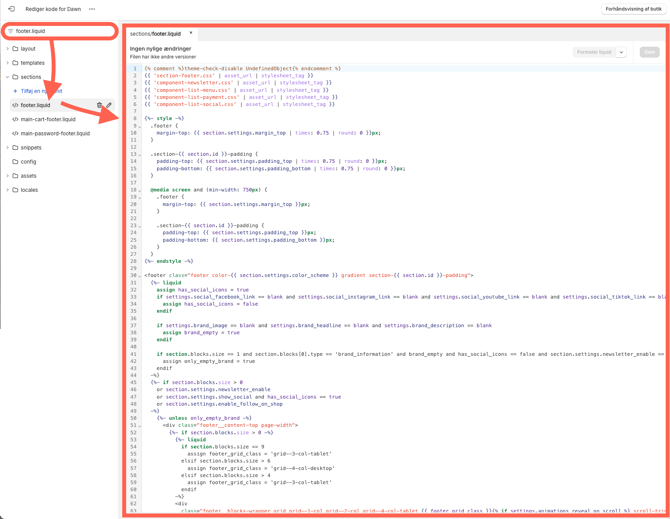Close the sections/footer.liquid tab
The height and width of the screenshot is (519, 670).
coord(191,33)
